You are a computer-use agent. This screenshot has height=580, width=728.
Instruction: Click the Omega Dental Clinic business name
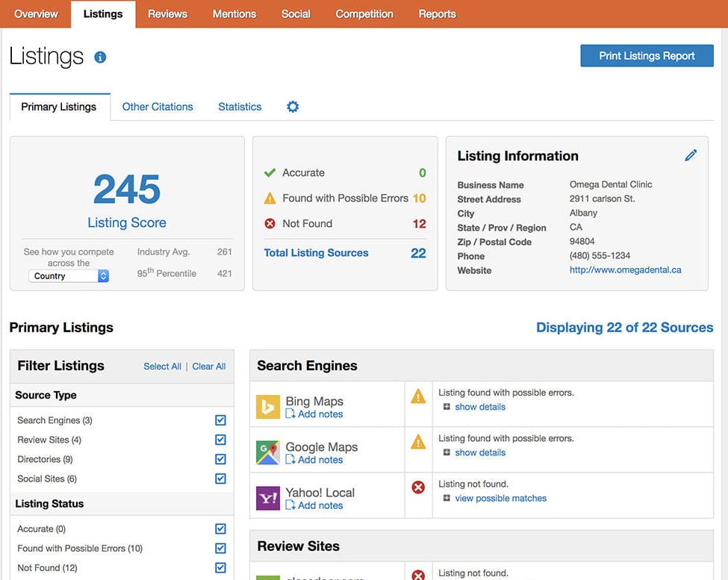click(x=611, y=184)
